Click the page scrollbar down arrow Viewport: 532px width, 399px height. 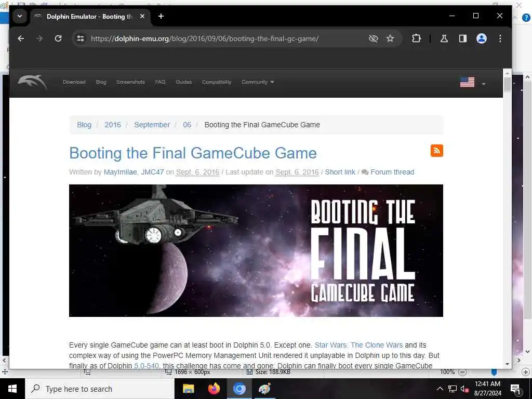click(x=507, y=364)
